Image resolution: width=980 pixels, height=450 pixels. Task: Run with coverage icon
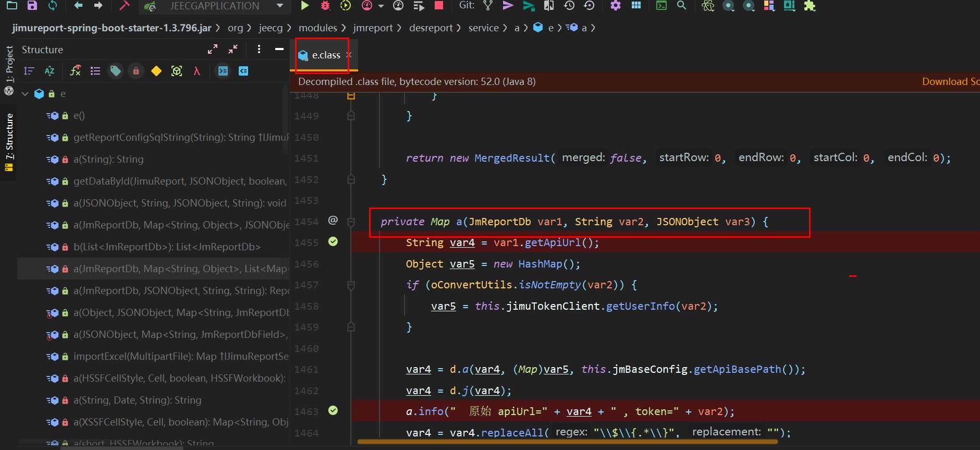coord(346,6)
